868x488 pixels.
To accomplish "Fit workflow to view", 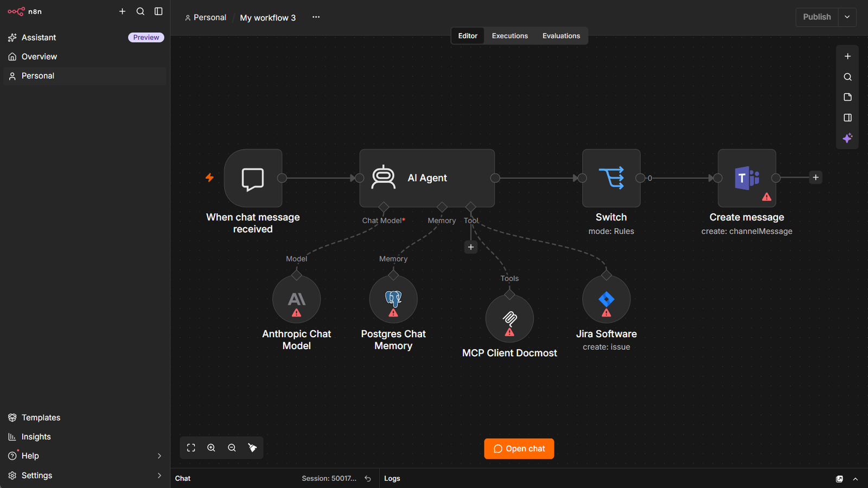I will coord(191,448).
